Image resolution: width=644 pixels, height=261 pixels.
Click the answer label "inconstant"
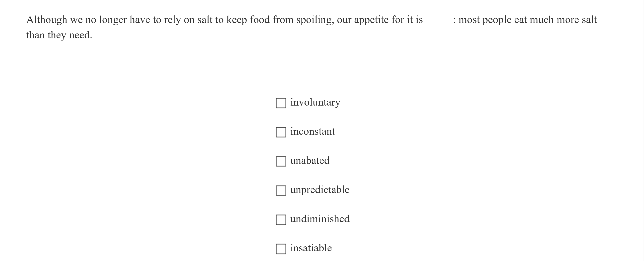coord(312,131)
